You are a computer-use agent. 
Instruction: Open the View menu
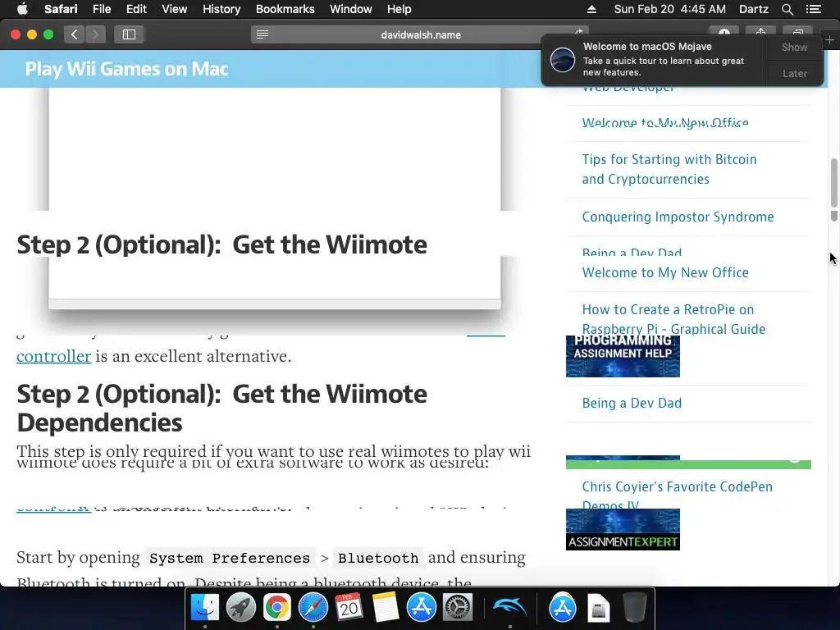tap(174, 9)
